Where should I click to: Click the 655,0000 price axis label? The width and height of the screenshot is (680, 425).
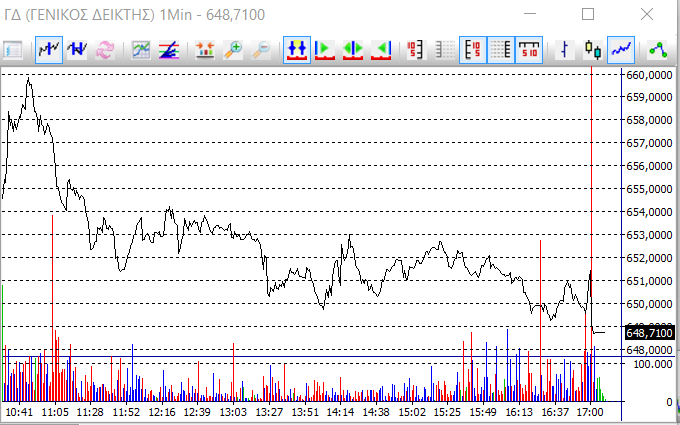click(650, 189)
